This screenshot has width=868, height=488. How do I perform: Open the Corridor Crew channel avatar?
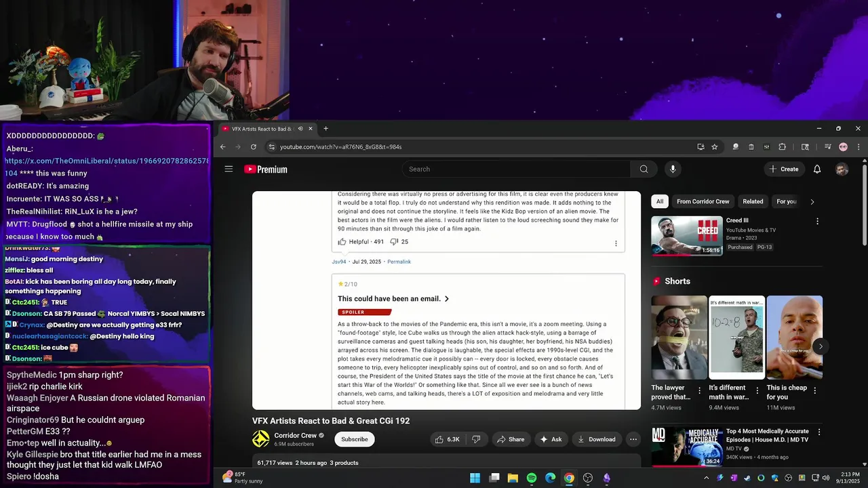click(260, 439)
